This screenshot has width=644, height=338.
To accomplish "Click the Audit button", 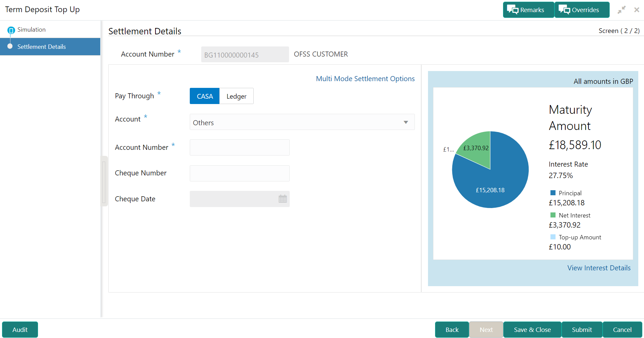I will 20,330.
